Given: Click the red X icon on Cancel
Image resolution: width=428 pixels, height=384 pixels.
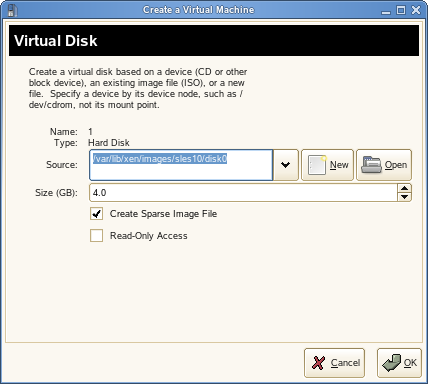Looking at the screenshot, I should pyautogui.click(x=318, y=363).
